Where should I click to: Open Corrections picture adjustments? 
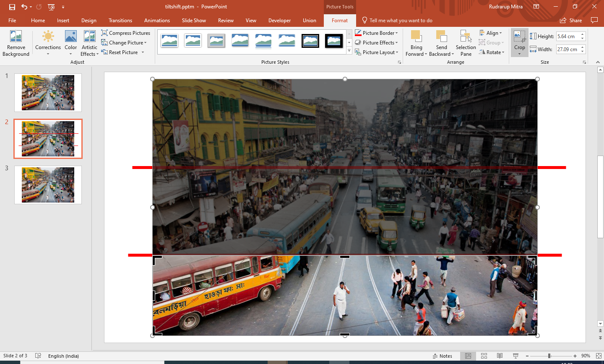click(x=48, y=43)
